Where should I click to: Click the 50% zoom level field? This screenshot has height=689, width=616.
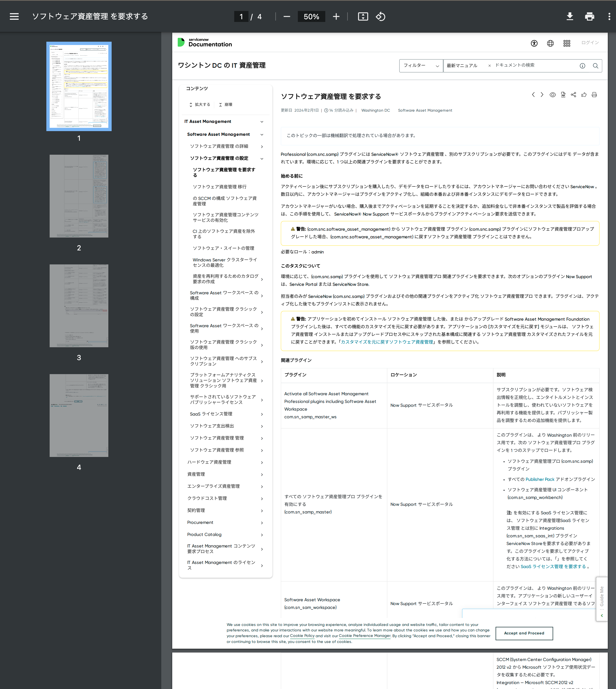(x=311, y=16)
